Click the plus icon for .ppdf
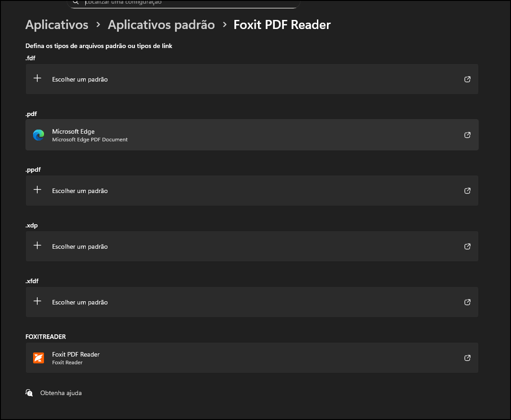Screen dimensions: 511x420 click(38, 190)
